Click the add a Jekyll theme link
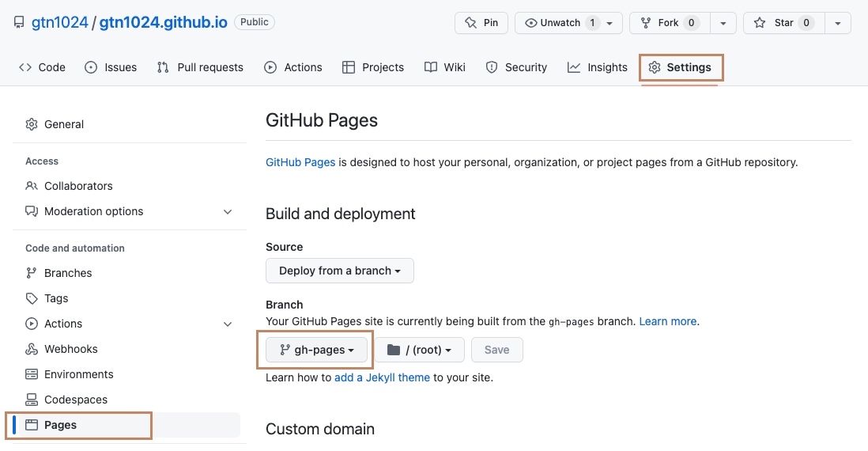Screen dimensions: 868x451 point(382,377)
